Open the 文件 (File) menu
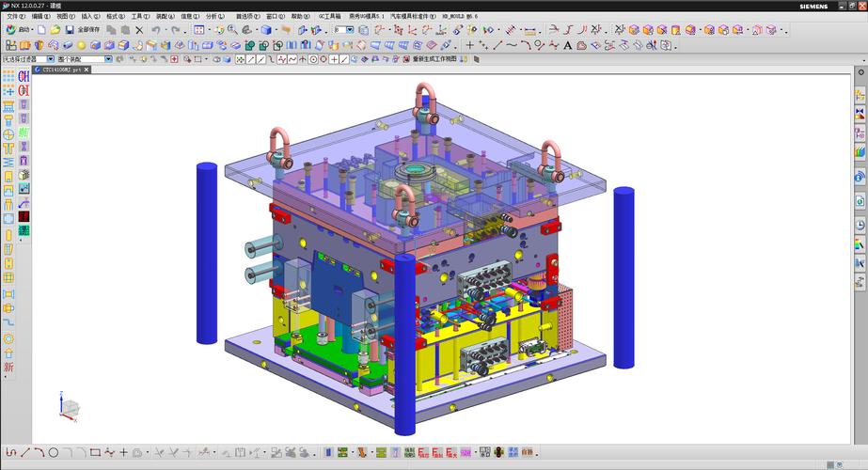Image resolution: width=868 pixels, height=470 pixels. coord(15,17)
